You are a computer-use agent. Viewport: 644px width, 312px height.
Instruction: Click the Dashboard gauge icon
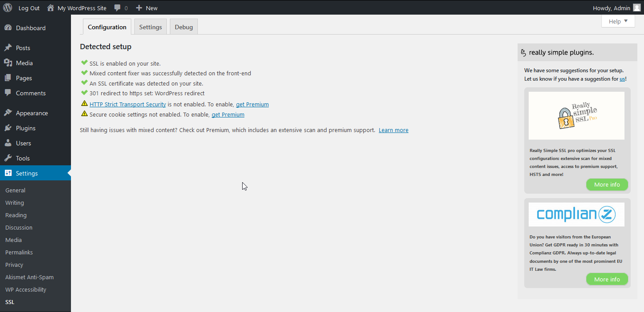click(x=8, y=28)
